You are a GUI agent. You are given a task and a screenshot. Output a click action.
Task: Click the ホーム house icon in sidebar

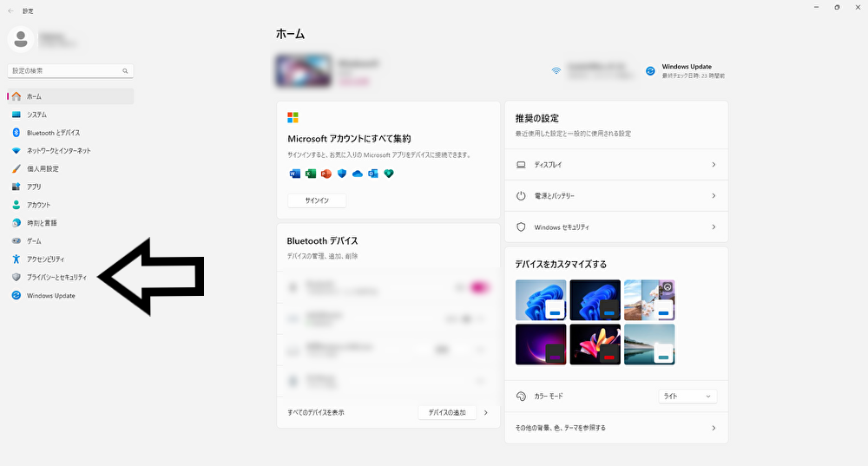point(16,96)
